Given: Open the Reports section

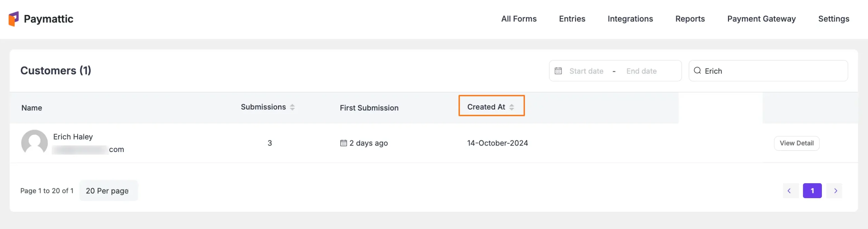Looking at the screenshot, I should [690, 19].
